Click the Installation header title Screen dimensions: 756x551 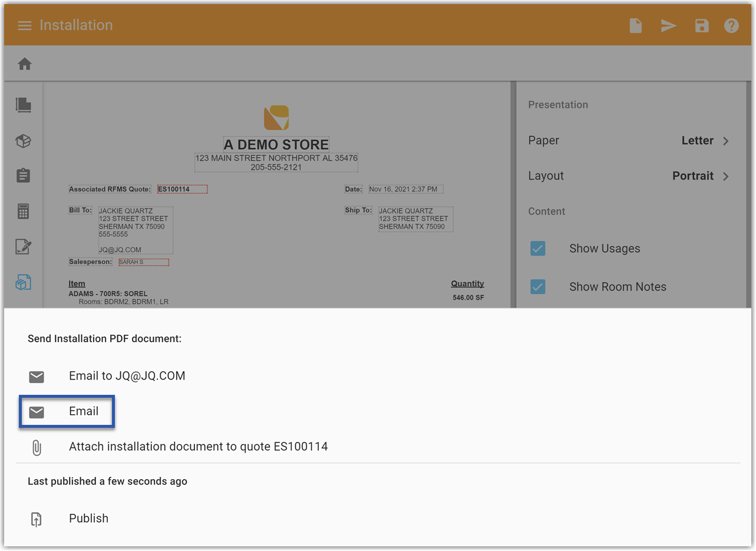[x=76, y=25]
